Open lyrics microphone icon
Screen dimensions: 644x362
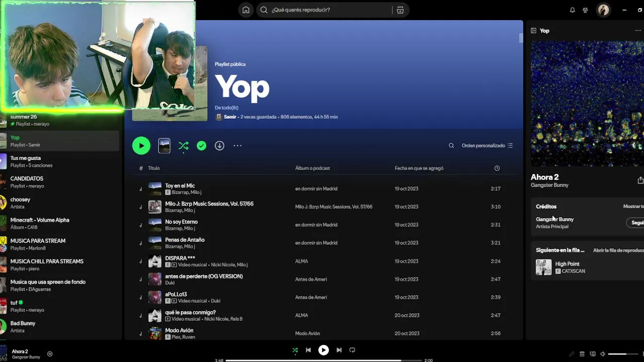tap(572, 354)
